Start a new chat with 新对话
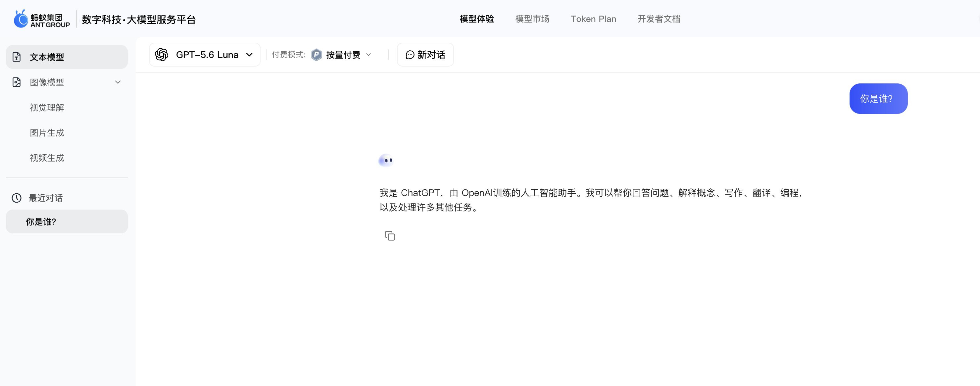The height and width of the screenshot is (386, 980). (x=425, y=55)
